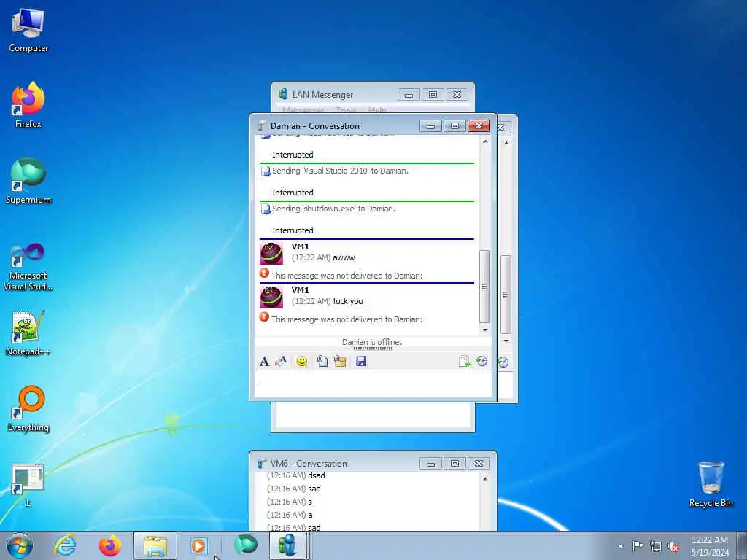
Task: Open Supermium from the taskbar
Action: click(246, 545)
